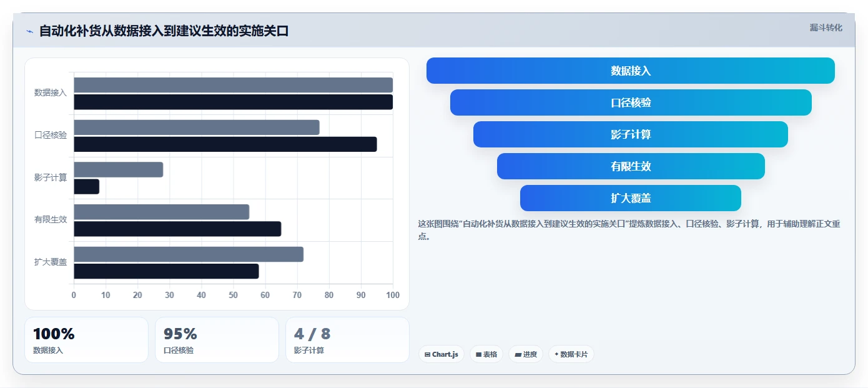
Task: Click the dark 有限生效 bar in chart
Action: [x=177, y=229]
